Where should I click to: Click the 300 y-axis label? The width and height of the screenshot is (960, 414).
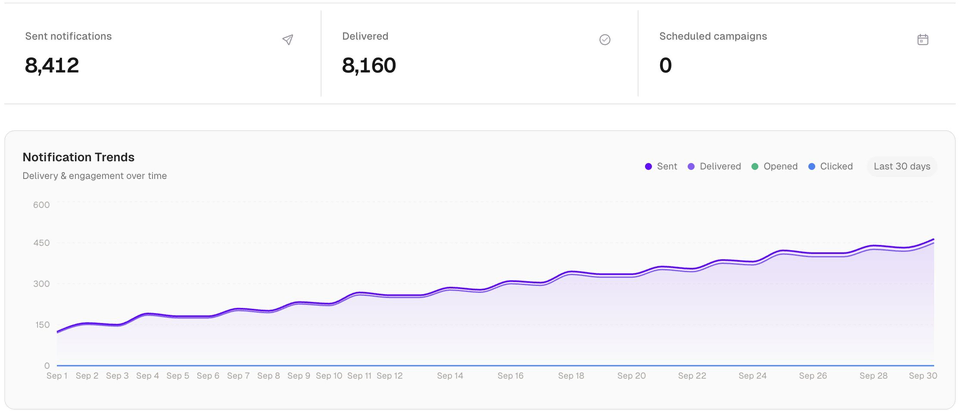[x=41, y=284]
